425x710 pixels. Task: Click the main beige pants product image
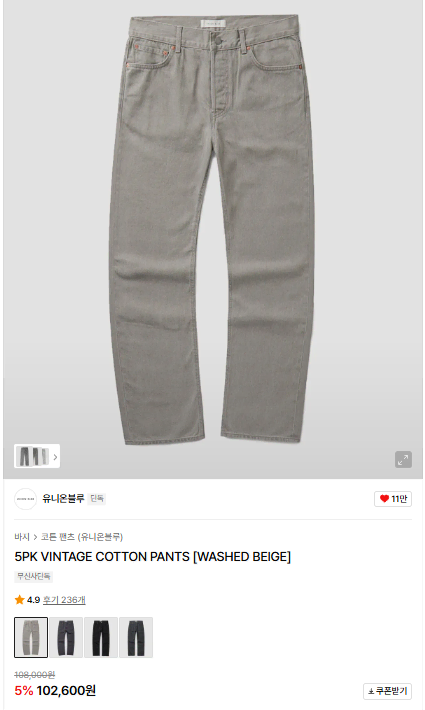click(x=213, y=229)
